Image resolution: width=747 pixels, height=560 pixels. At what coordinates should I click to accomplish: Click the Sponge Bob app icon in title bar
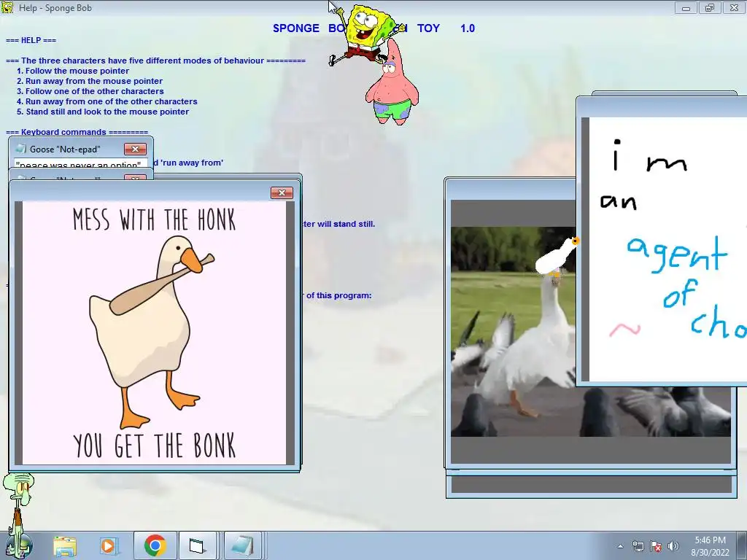click(x=7, y=7)
